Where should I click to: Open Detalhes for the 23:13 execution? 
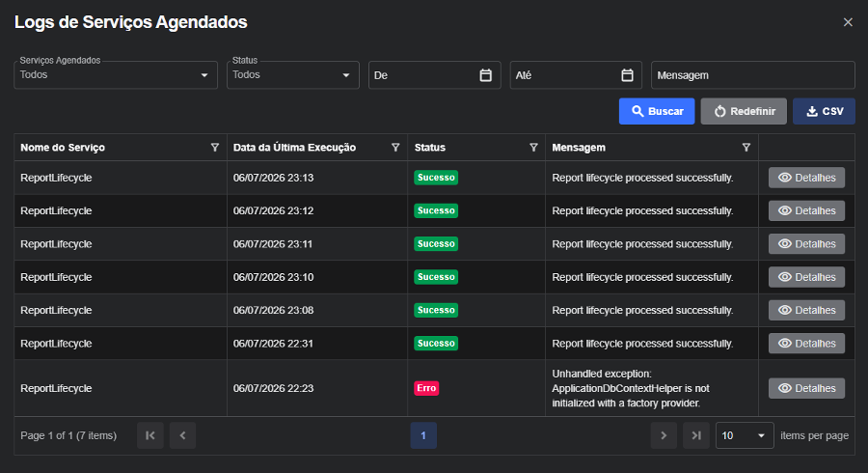[x=806, y=178]
